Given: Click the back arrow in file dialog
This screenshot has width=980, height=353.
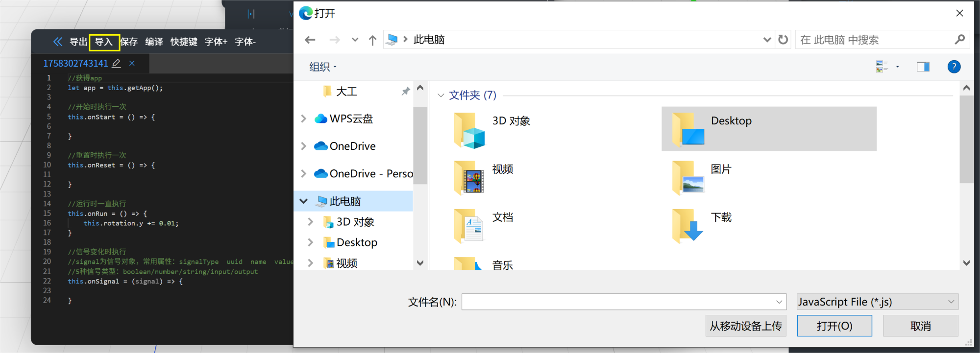Looking at the screenshot, I should point(310,40).
